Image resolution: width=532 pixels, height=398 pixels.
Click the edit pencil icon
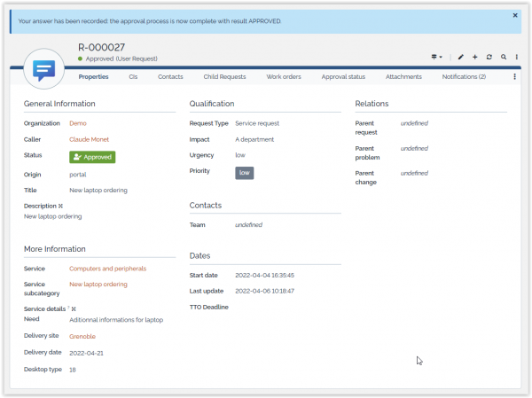[x=460, y=57]
